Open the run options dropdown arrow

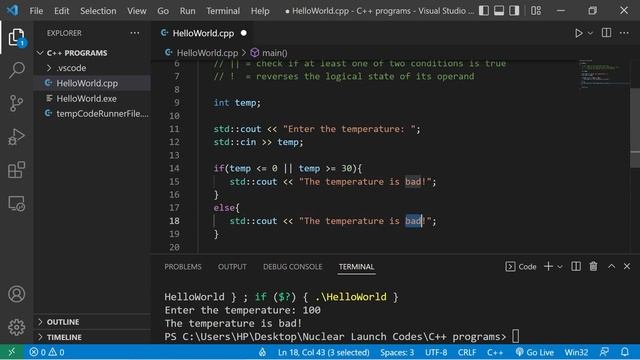pyautogui.click(x=590, y=33)
